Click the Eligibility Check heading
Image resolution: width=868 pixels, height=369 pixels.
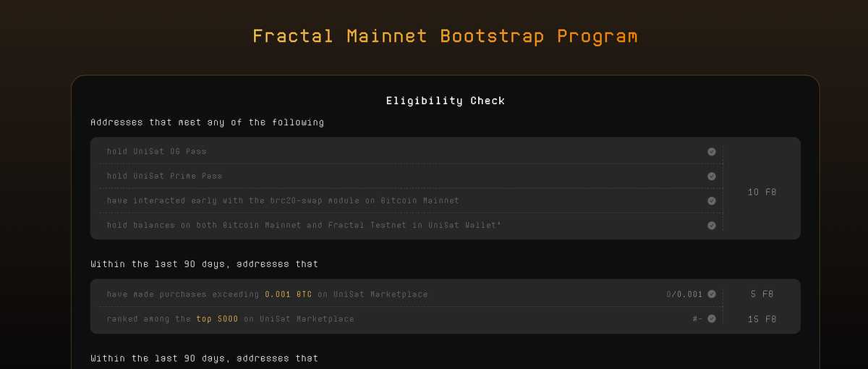446,101
